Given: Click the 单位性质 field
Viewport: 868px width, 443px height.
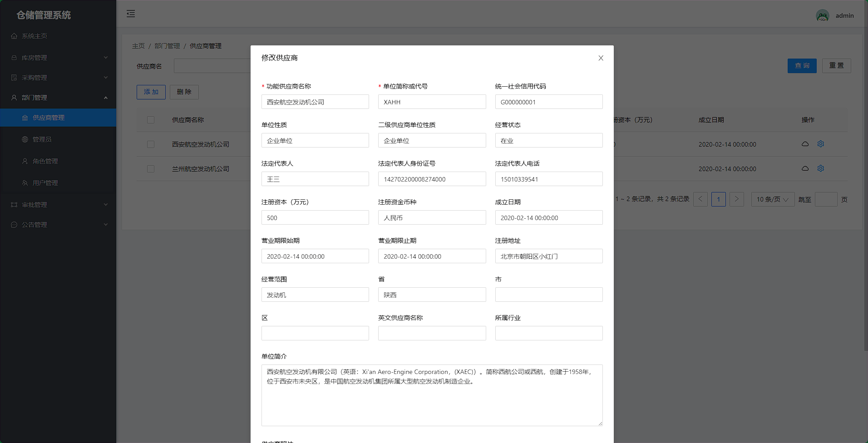Looking at the screenshot, I should (315, 140).
